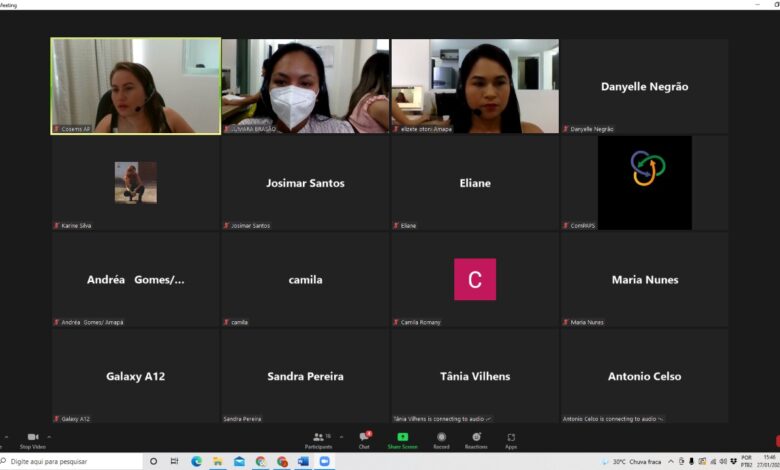Select Karine Silva's profile picture tile

click(x=135, y=183)
